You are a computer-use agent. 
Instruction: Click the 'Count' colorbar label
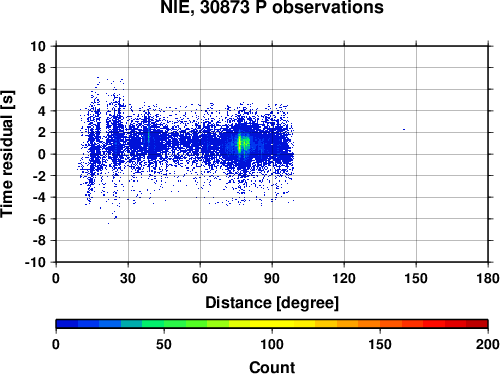point(272,367)
